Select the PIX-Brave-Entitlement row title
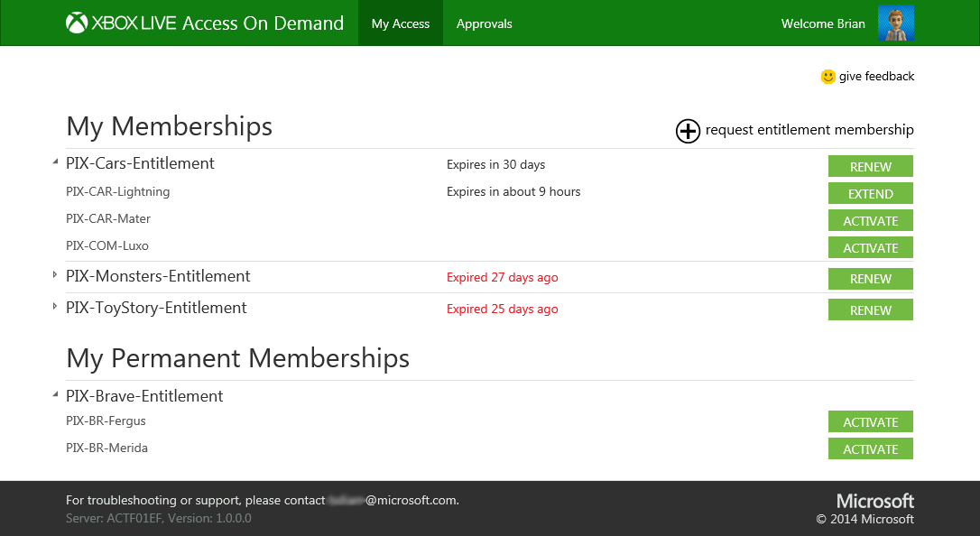This screenshot has height=536, width=980. 144,396
